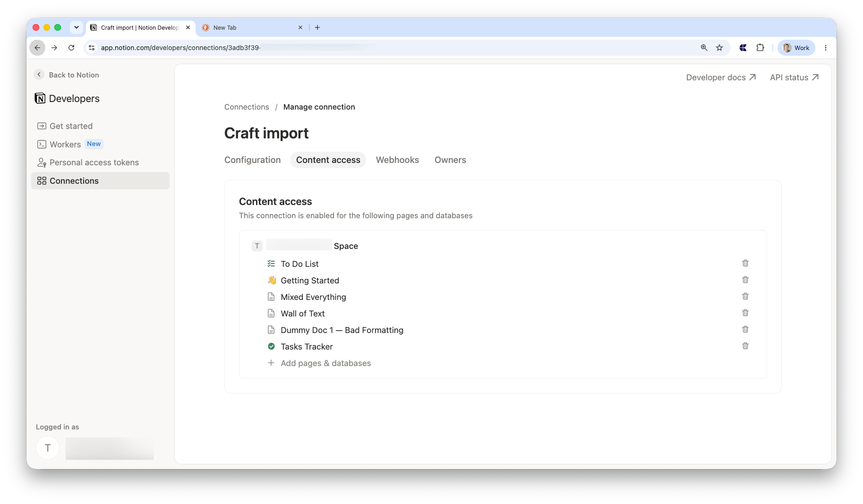Open Personal access tokens in sidebar
Image resolution: width=863 pixels, height=504 pixels.
100,162
